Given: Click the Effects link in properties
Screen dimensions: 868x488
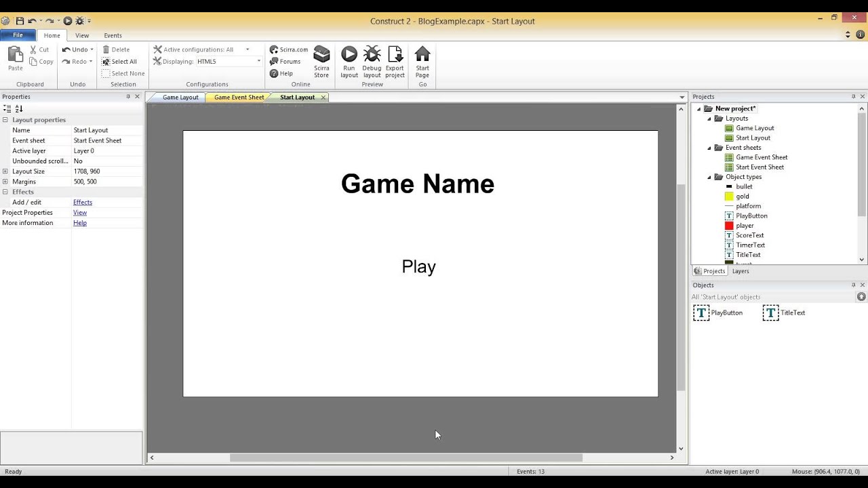Looking at the screenshot, I should point(83,202).
